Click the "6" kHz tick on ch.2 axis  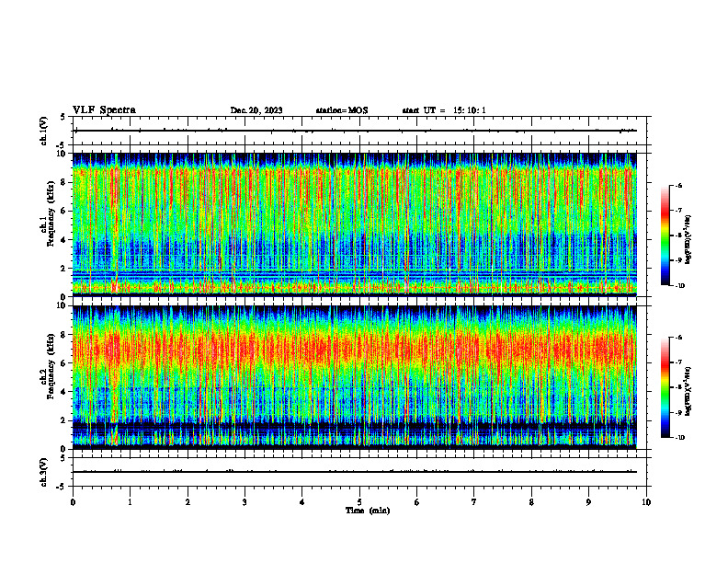64,363
